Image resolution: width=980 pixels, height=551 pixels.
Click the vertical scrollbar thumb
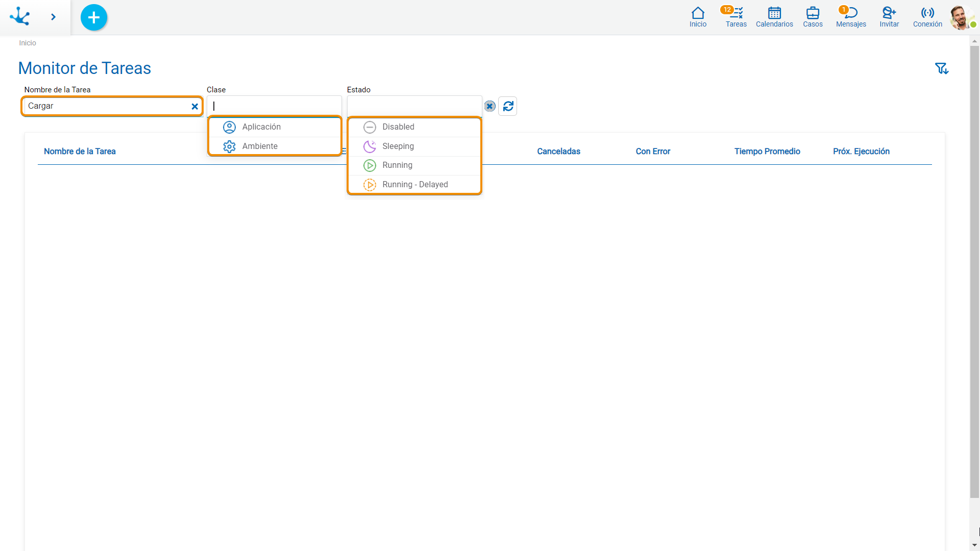point(974,271)
